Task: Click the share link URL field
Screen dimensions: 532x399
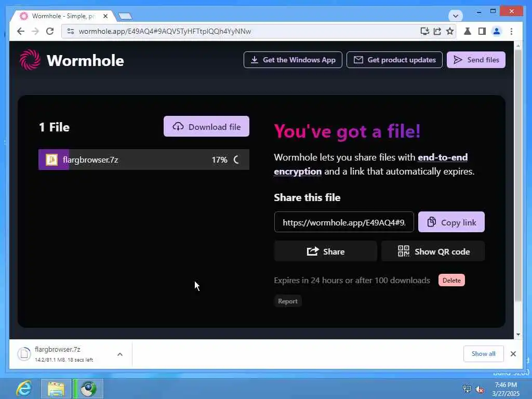Action: click(x=344, y=222)
